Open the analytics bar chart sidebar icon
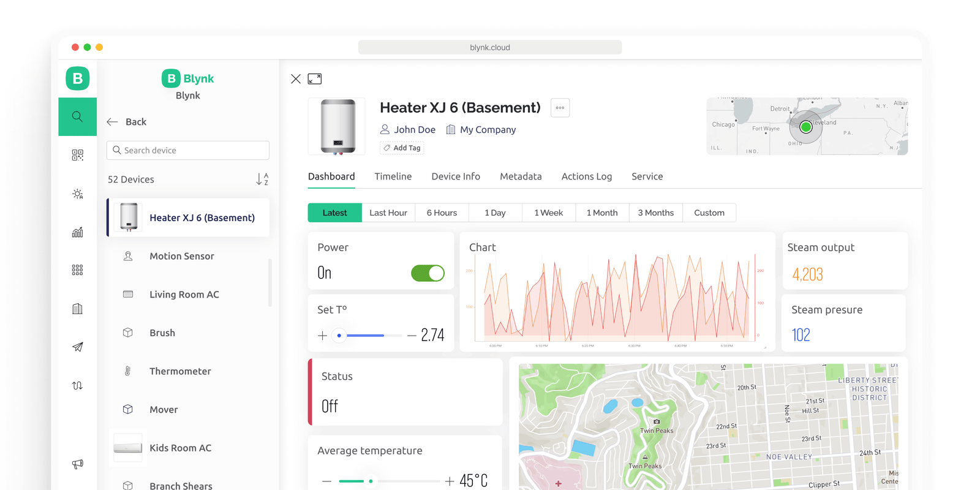 click(x=77, y=232)
